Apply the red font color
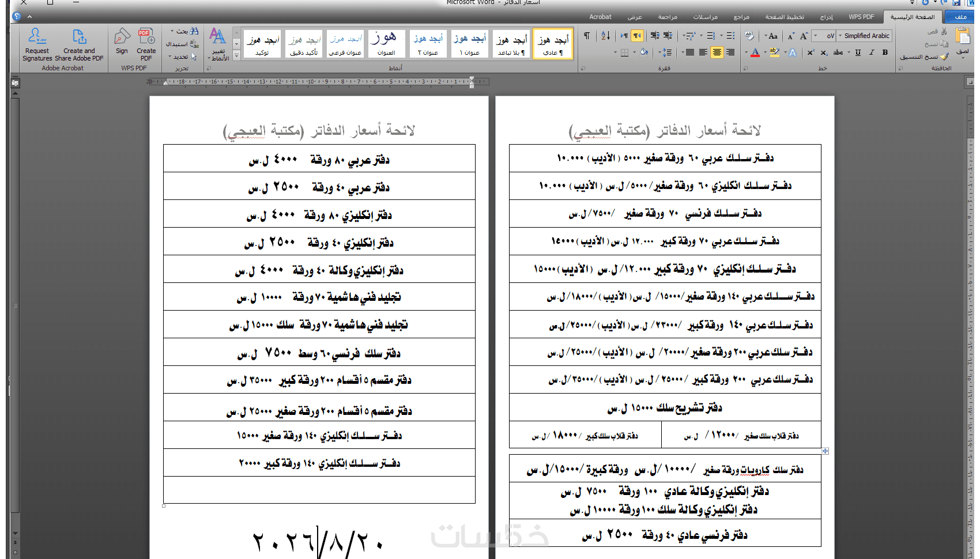This screenshot has height=559, width=980. pos(755,52)
